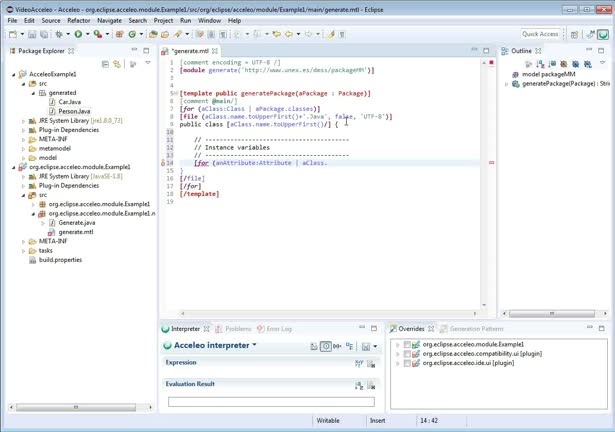Click the error marker on line 14
Screen dimensions: 615x432
[163, 163]
